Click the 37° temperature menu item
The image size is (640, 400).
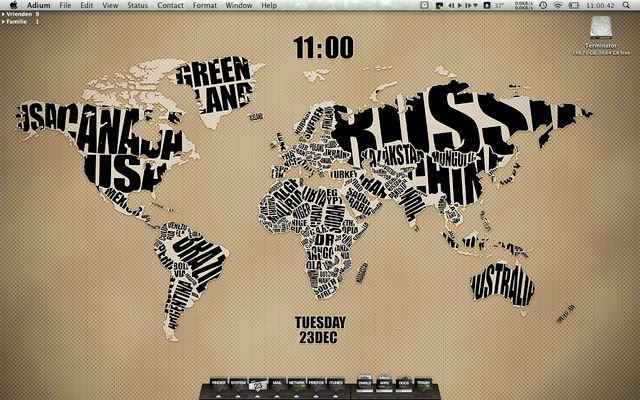click(500, 5)
